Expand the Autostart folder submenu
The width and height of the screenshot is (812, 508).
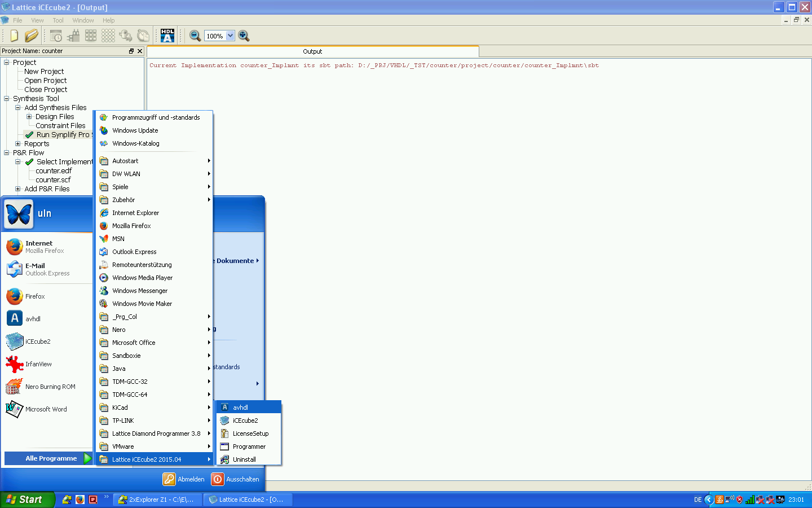point(154,161)
